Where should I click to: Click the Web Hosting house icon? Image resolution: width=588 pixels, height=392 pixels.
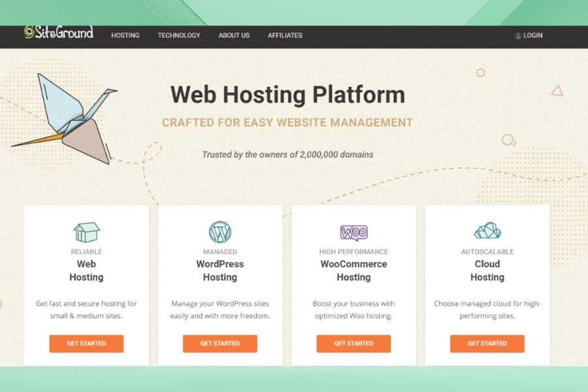tap(86, 232)
